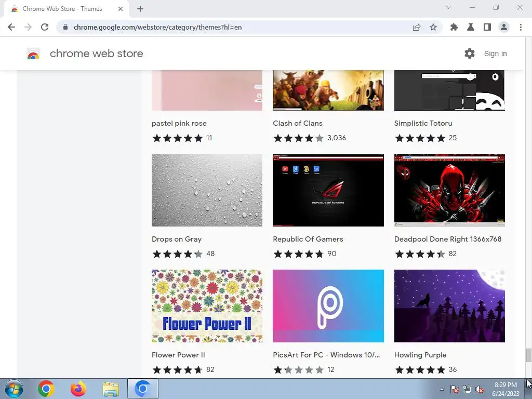
Task: Click the Sign in link
Action: 495,54
